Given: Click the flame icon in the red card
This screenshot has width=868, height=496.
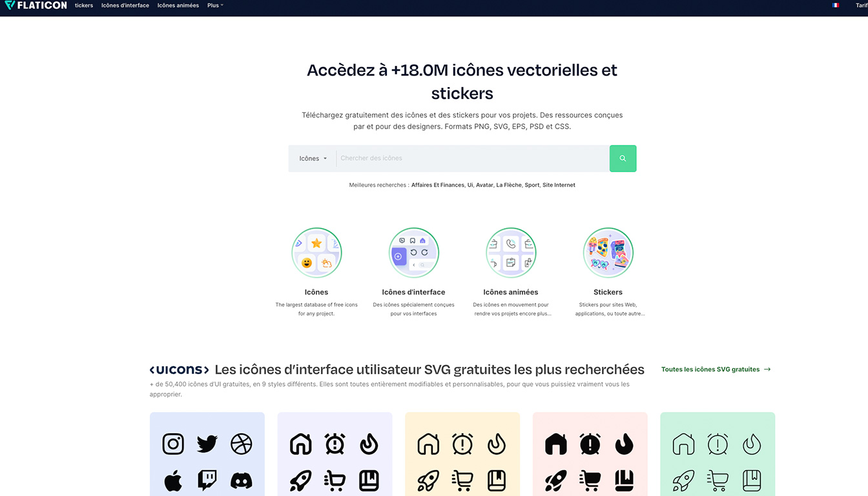Looking at the screenshot, I should pyautogui.click(x=625, y=444).
